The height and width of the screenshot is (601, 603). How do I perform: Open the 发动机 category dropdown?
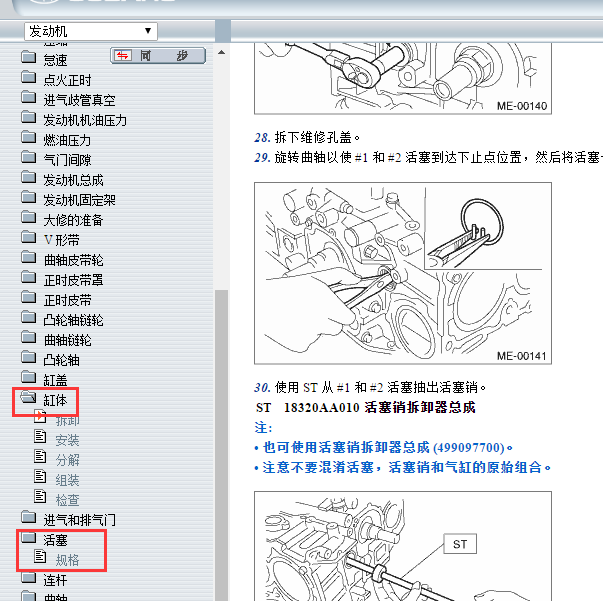(91, 31)
